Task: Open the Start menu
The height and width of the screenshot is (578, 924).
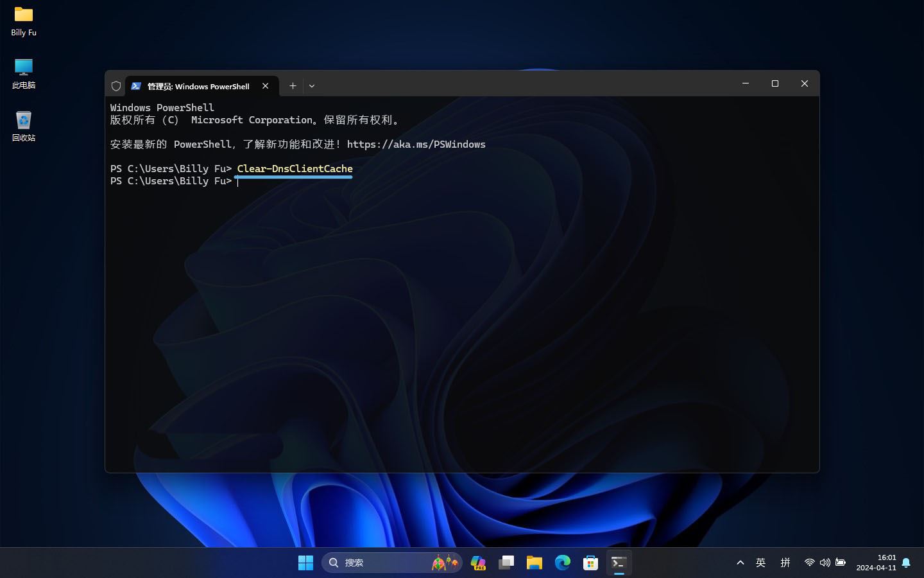Action: pos(305,563)
